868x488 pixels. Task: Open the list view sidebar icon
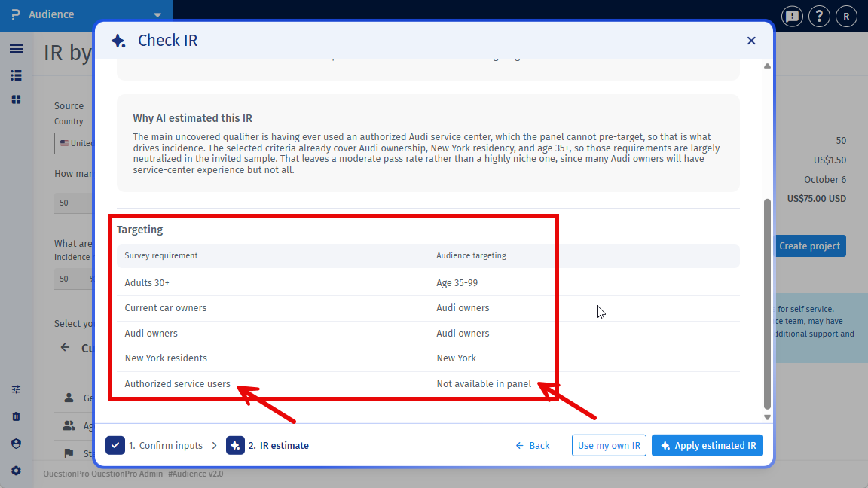click(16, 75)
